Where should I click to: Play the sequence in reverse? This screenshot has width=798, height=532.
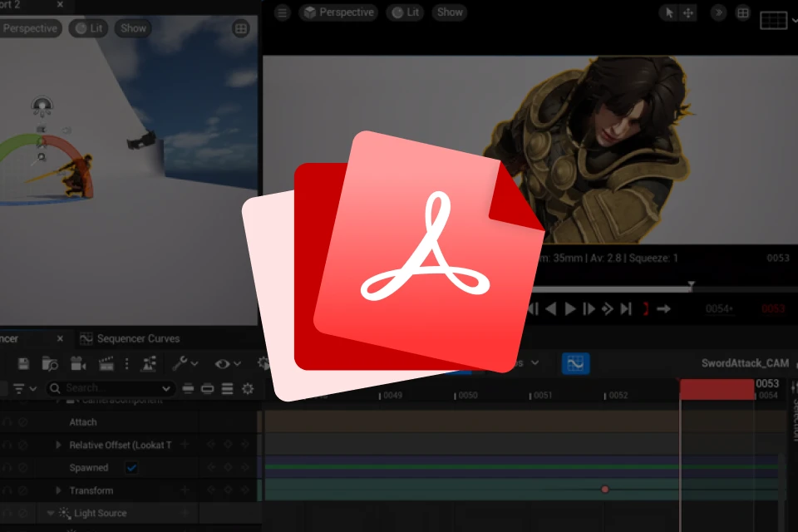click(550, 309)
